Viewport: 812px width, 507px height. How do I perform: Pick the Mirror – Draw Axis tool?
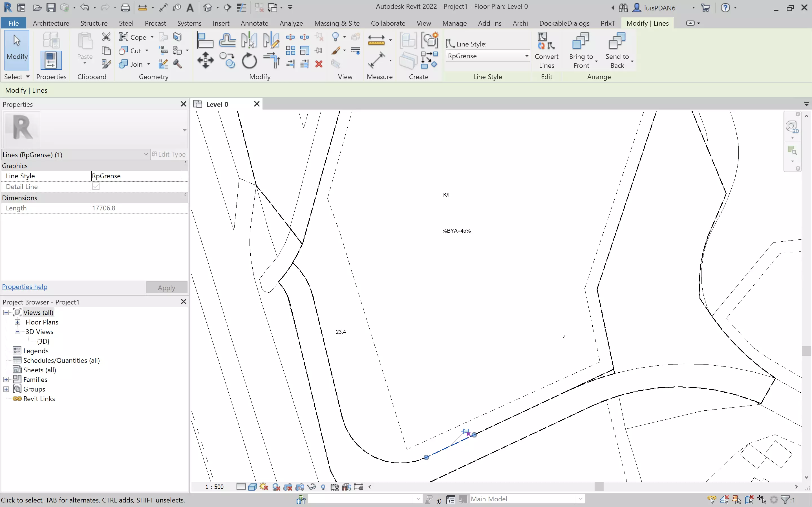[x=271, y=40]
